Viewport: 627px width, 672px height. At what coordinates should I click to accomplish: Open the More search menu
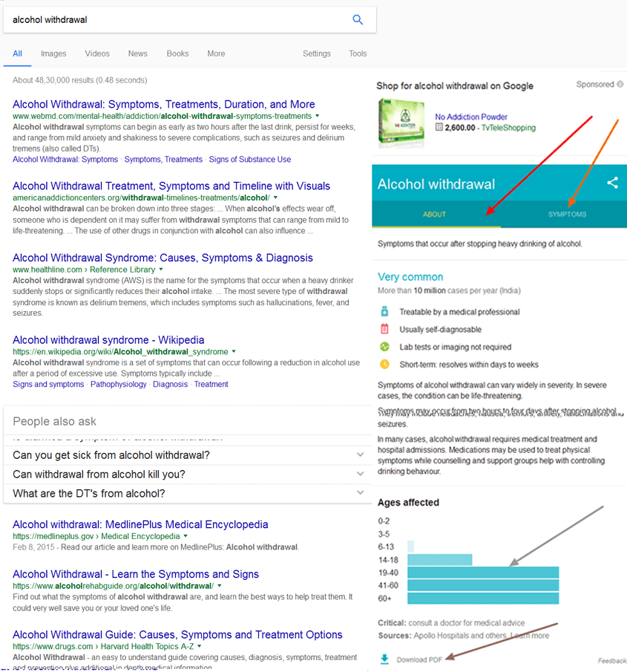pos(216,53)
